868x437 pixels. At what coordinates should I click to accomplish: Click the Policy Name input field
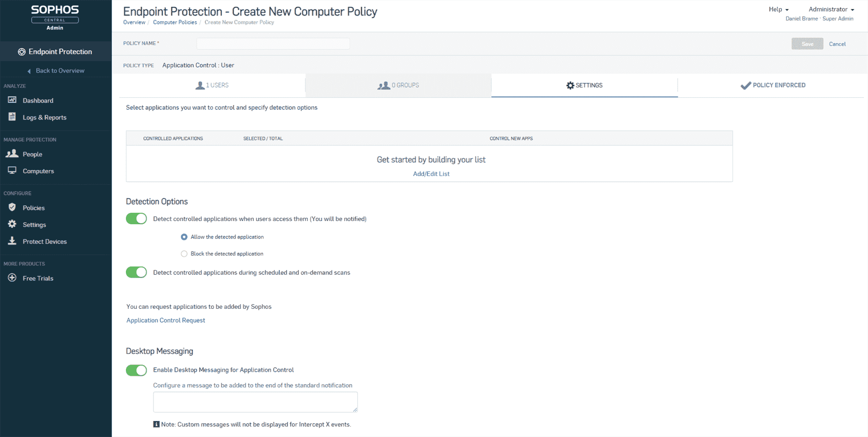273,44
